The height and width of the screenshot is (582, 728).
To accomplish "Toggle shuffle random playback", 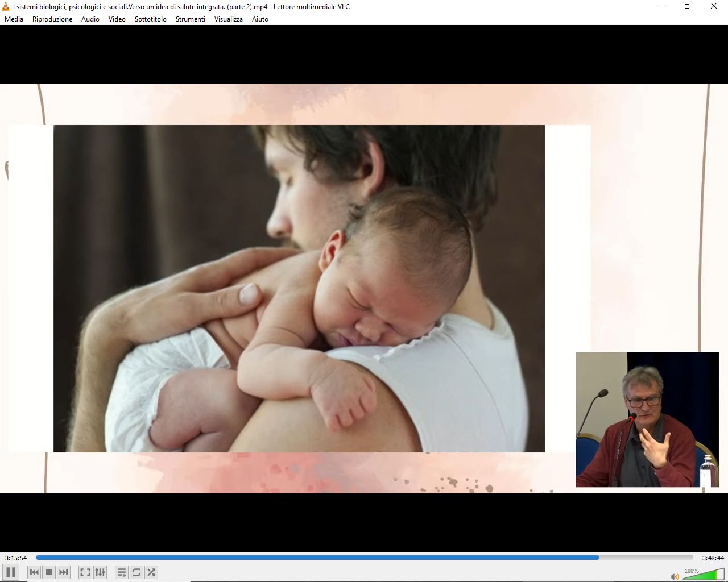I will tap(151, 572).
